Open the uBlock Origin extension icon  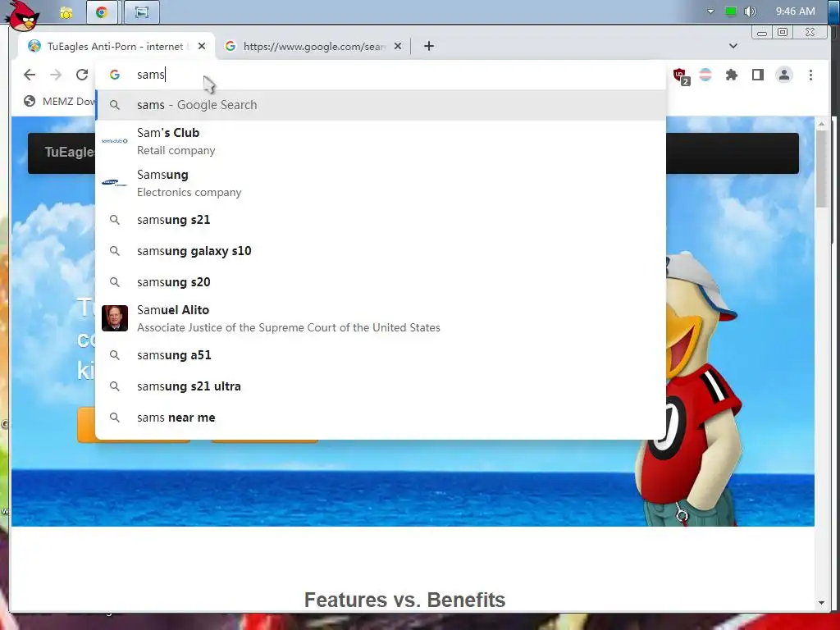pyautogui.click(x=681, y=76)
